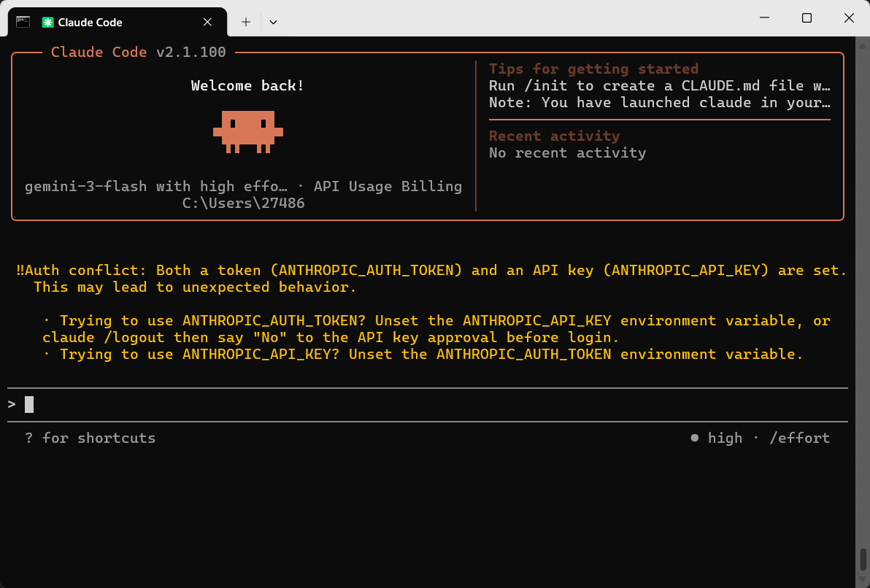
Task: Click the pixel crab mascot
Action: 248,131
